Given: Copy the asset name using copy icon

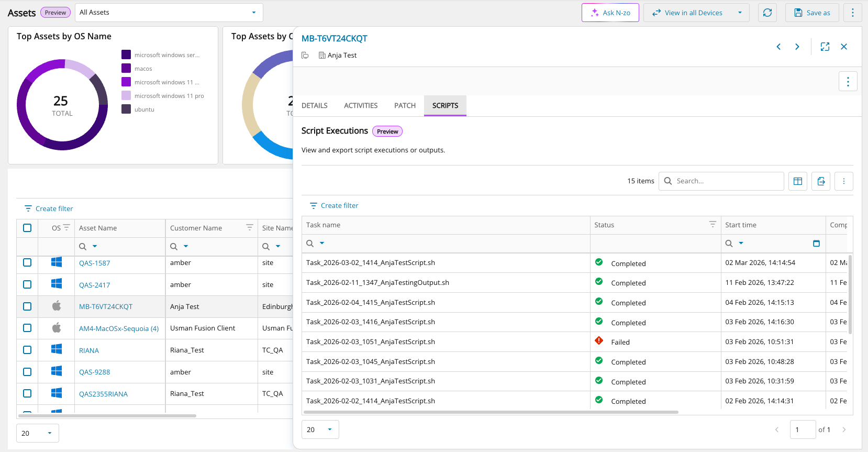Looking at the screenshot, I should [305, 56].
